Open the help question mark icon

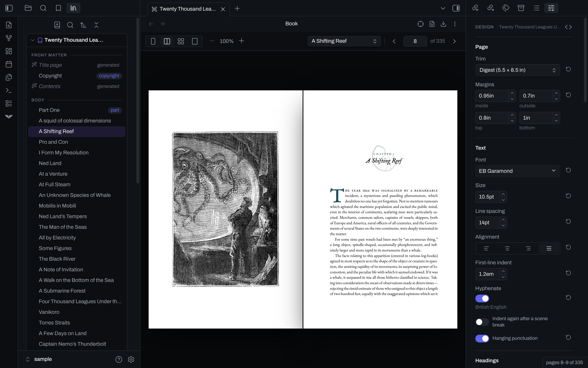[x=119, y=359]
